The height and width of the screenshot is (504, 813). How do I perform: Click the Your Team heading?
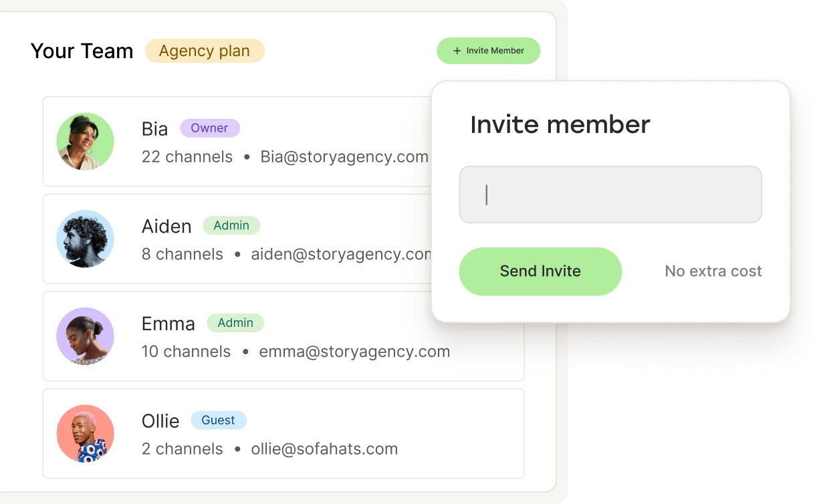point(82,51)
